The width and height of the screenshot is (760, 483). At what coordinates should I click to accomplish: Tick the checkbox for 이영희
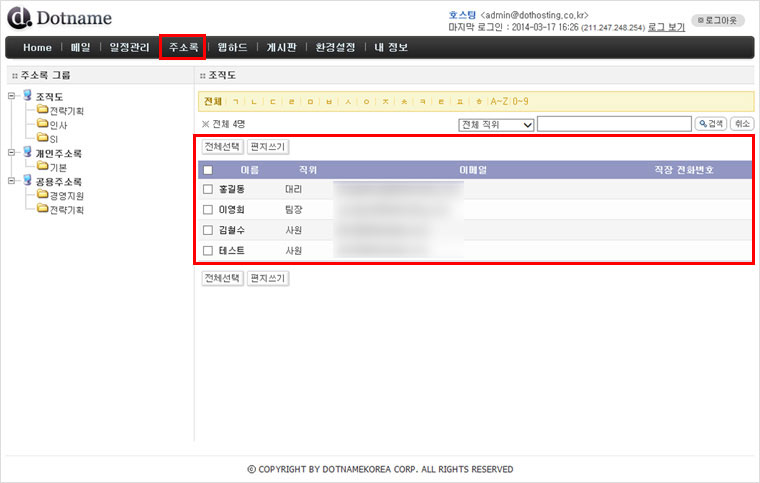tap(208, 210)
